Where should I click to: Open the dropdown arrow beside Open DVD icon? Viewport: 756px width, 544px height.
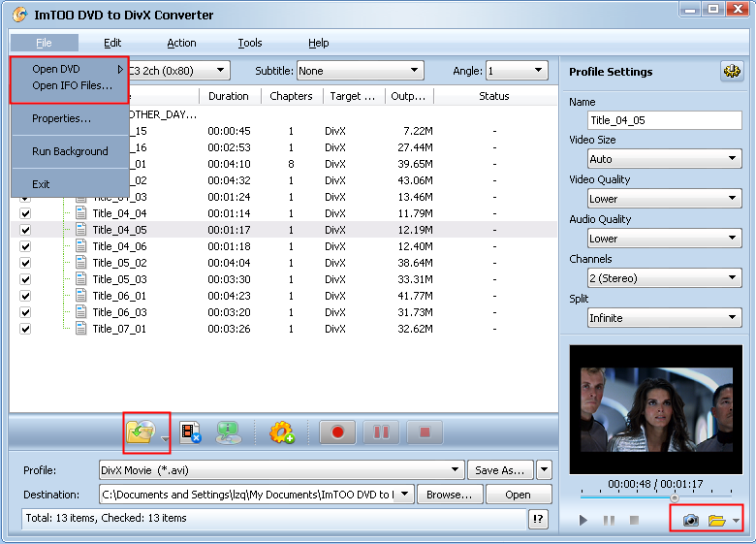tap(165, 438)
